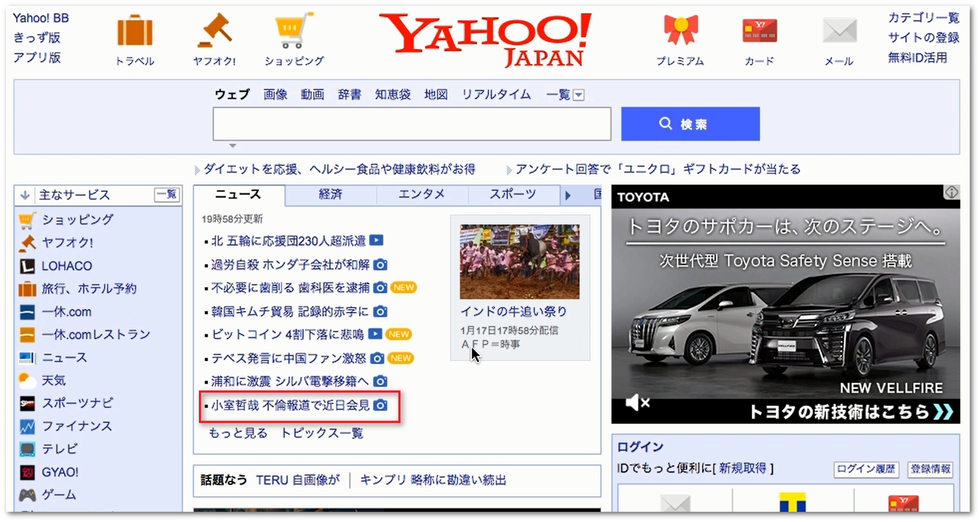Click the 天気 weather icon
The image size is (980, 522).
pos(27,381)
